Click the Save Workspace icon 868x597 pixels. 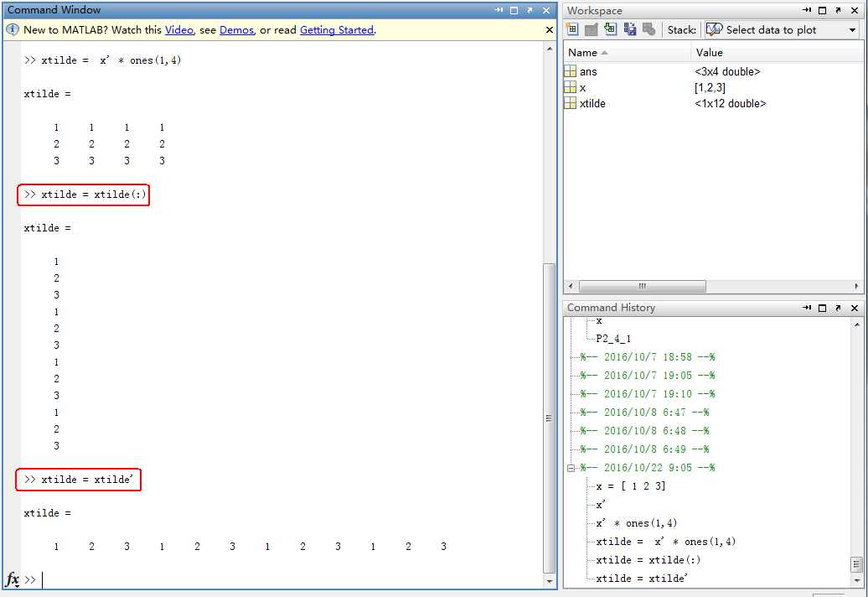(x=630, y=29)
